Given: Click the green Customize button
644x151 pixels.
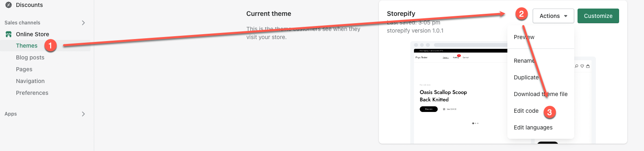Looking at the screenshot, I should tap(598, 16).
